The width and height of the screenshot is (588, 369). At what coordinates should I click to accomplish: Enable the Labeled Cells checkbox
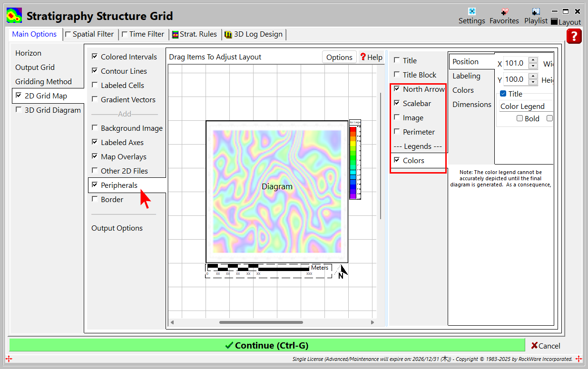95,85
